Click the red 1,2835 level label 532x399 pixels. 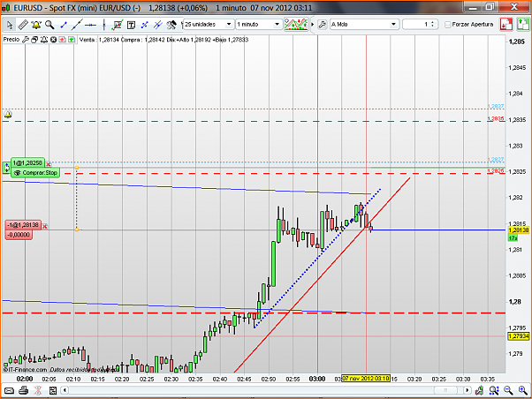496,119
